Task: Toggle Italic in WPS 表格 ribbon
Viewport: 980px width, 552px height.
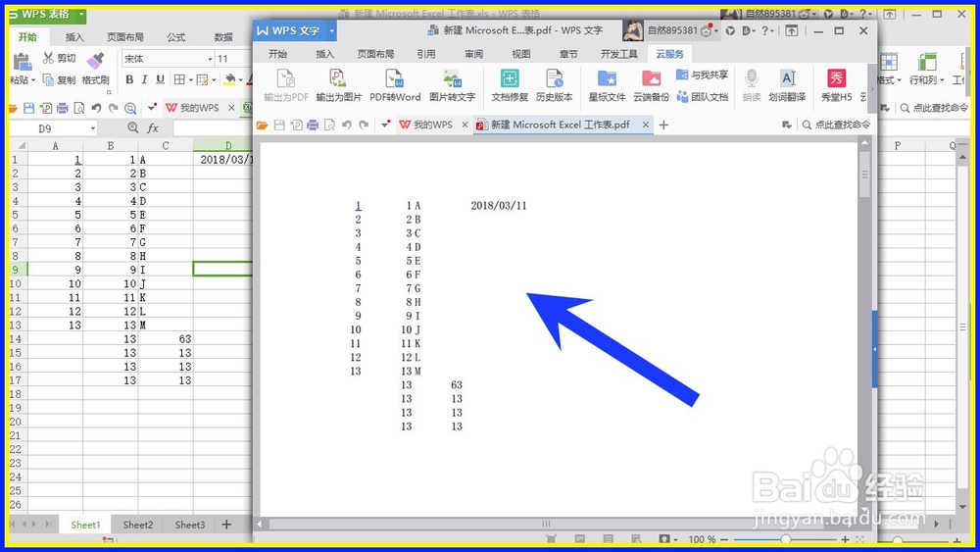Action: tap(144, 79)
